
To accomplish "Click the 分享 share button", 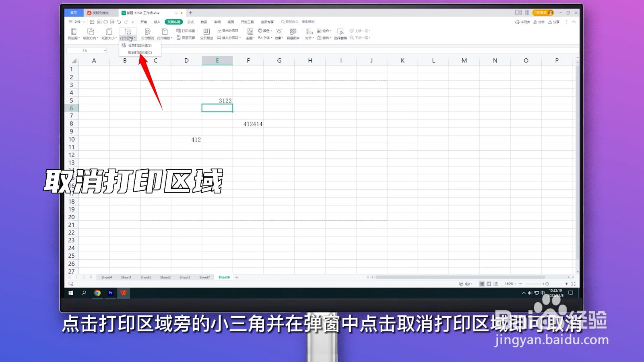I will [554, 22].
